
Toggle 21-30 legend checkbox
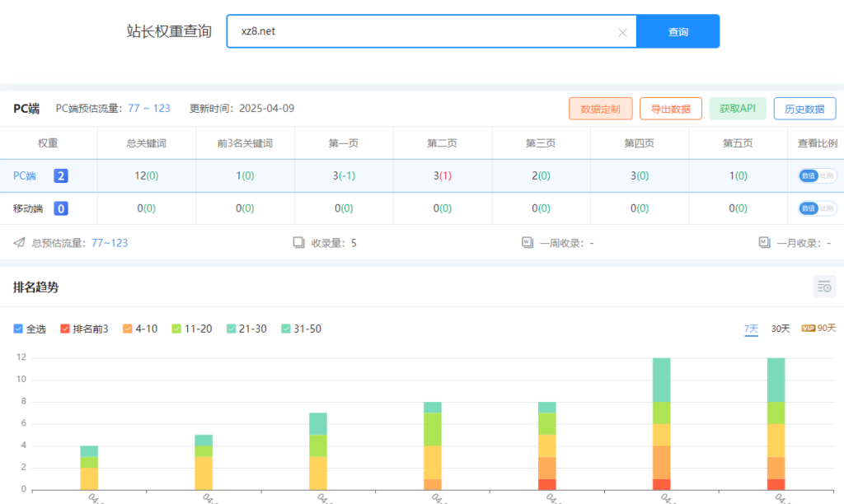pos(231,329)
